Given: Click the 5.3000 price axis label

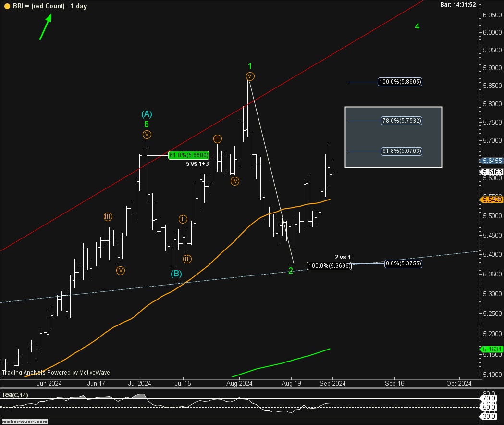Looking at the screenshot, I should pyautogui.click(x=492, y=294).
